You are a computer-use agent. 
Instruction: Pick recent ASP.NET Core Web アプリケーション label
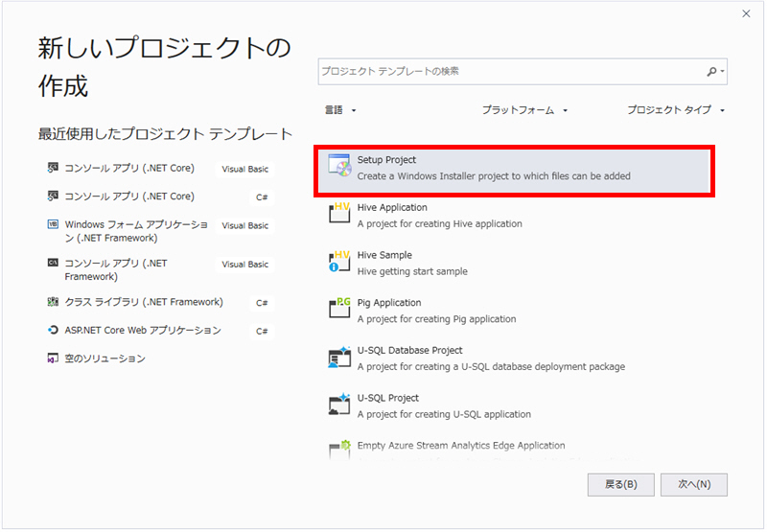tap(143, 330)
